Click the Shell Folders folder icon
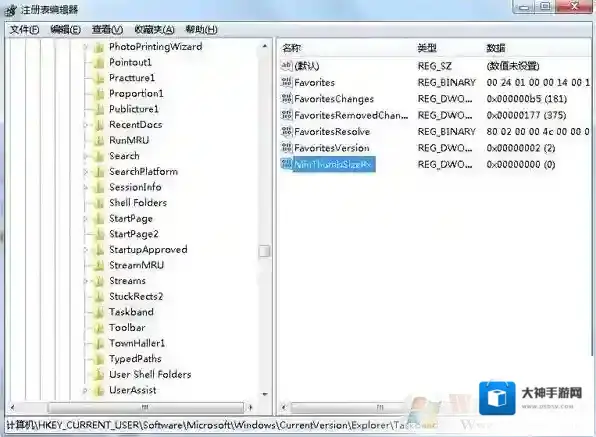 pyautogui.click(x=99, y=203)
